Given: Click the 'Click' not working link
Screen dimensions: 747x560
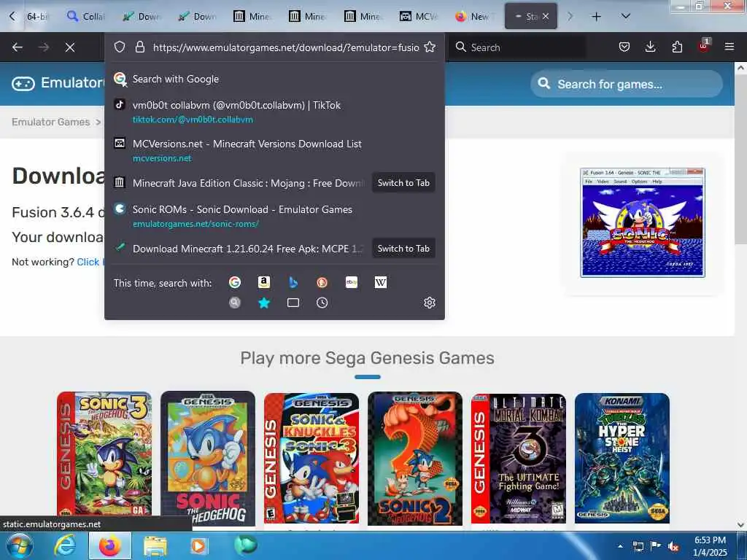Looking at the screenshot, I should 88,262.
